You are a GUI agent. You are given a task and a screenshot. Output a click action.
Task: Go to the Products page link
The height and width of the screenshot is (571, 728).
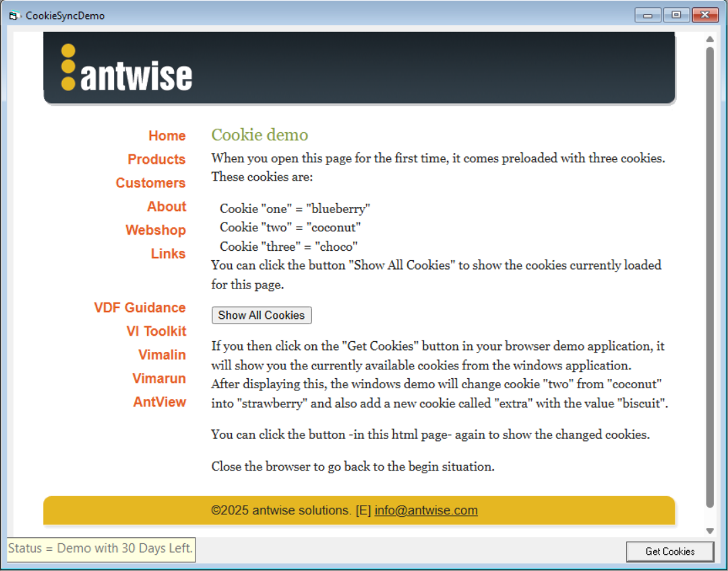pos(156,159)
